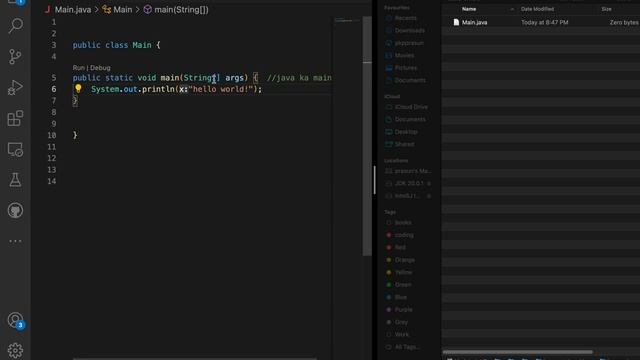Click the minimap at the editor's right edge

[x=346, y=20]
